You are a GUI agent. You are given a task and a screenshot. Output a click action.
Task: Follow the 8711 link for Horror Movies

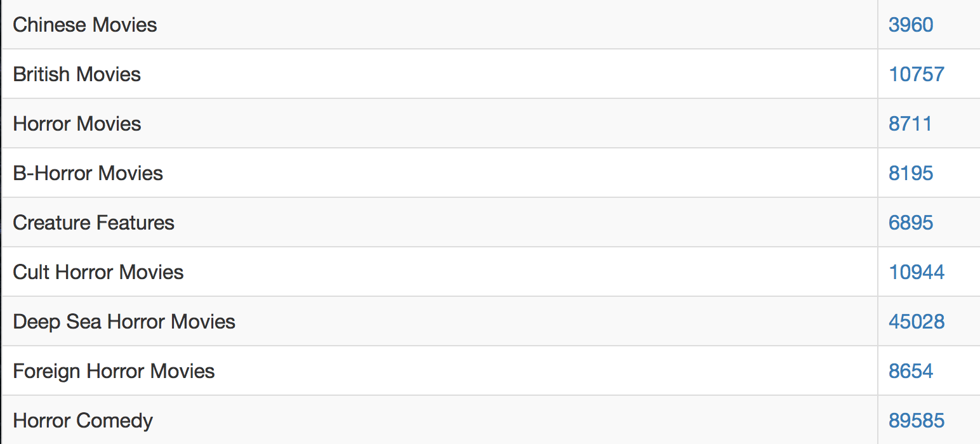click(x=910, y=124)
